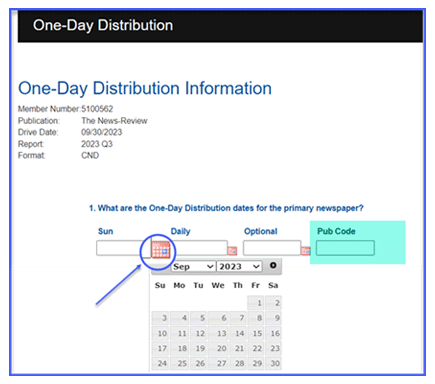Image resolution: width=435 pixels, height=384 pixels.
Task: Pick day 14 in the calendar
Action: click(x=238, y=333)
